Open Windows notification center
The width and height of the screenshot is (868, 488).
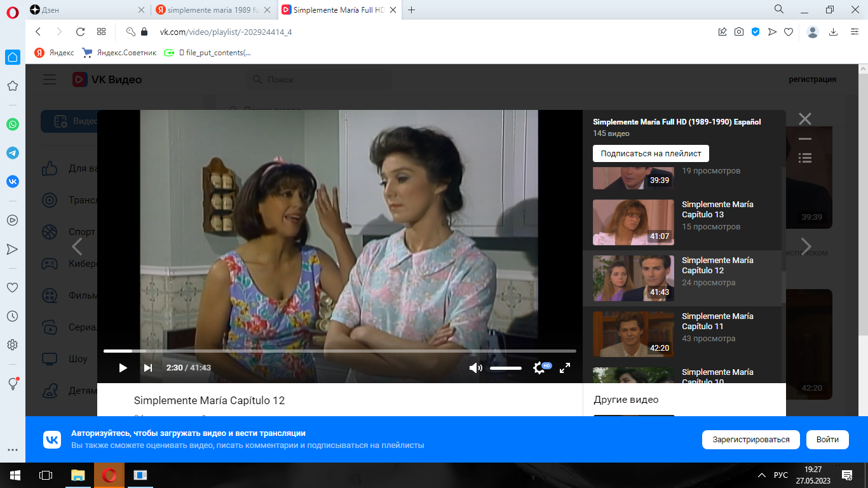point(847,475)
